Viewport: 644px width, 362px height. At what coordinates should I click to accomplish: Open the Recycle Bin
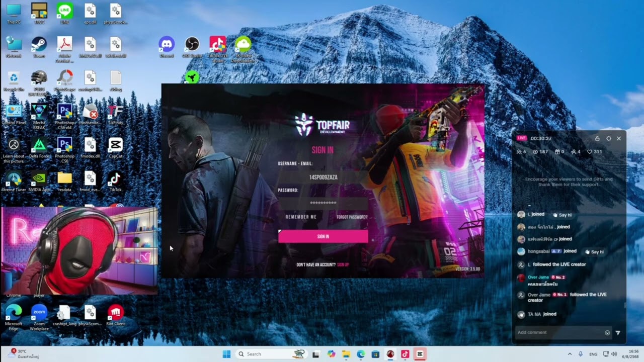coord(14,81)
